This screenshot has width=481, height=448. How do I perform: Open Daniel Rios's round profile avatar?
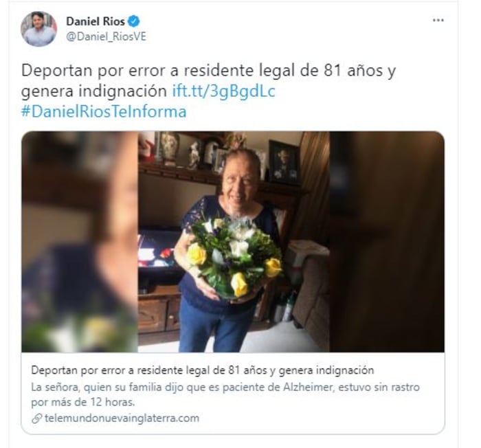[x=38, y=29]
